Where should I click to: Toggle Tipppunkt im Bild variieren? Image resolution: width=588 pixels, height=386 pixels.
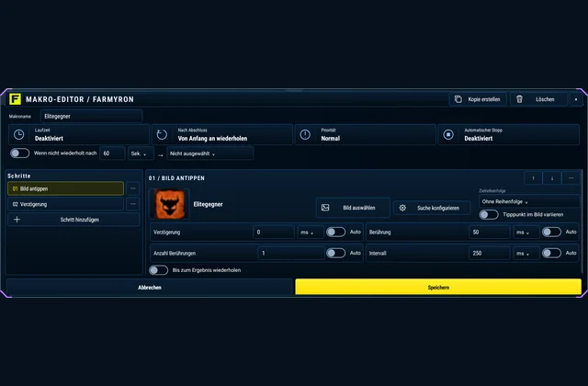(x=489, y=214)
